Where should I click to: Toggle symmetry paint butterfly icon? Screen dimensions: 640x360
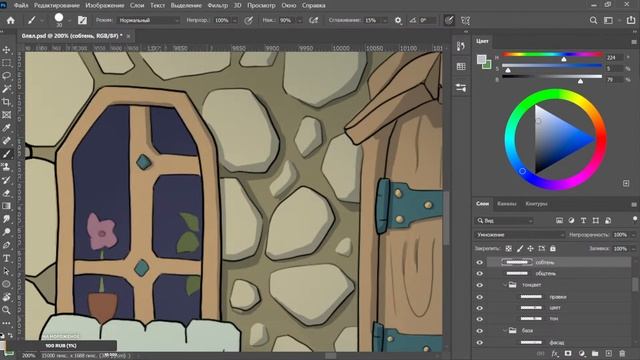(x=465, y=20)
